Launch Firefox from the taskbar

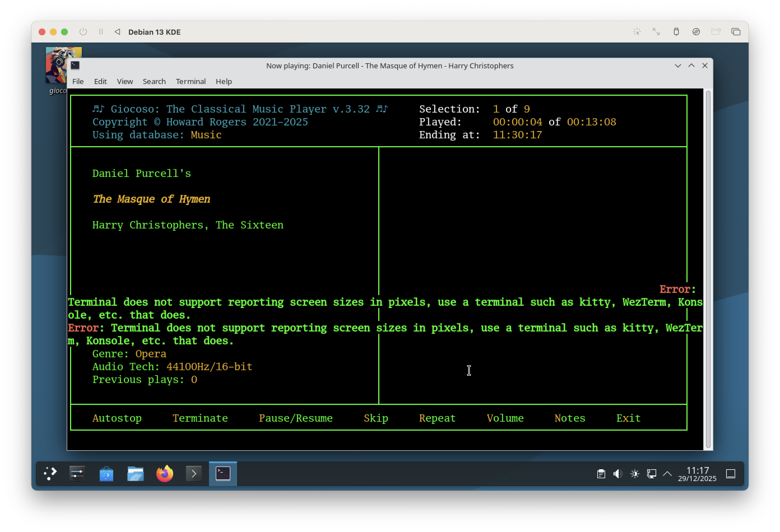pos(164,474)
